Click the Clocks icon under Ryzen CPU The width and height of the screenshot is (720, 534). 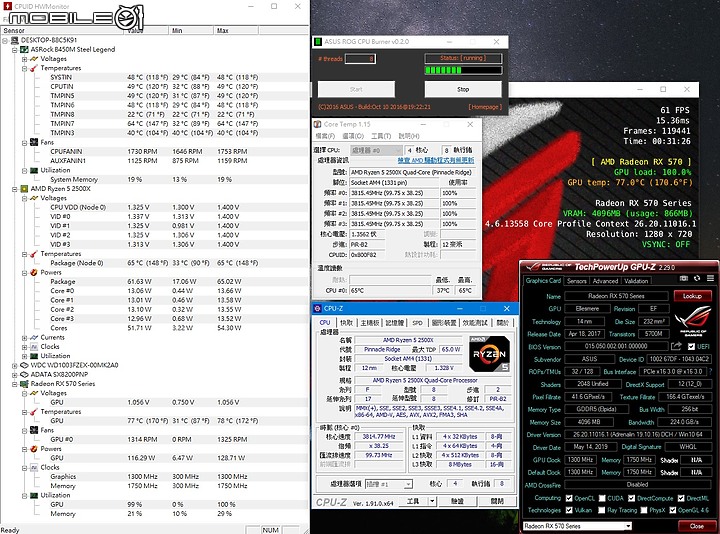(x=34, y=347)
